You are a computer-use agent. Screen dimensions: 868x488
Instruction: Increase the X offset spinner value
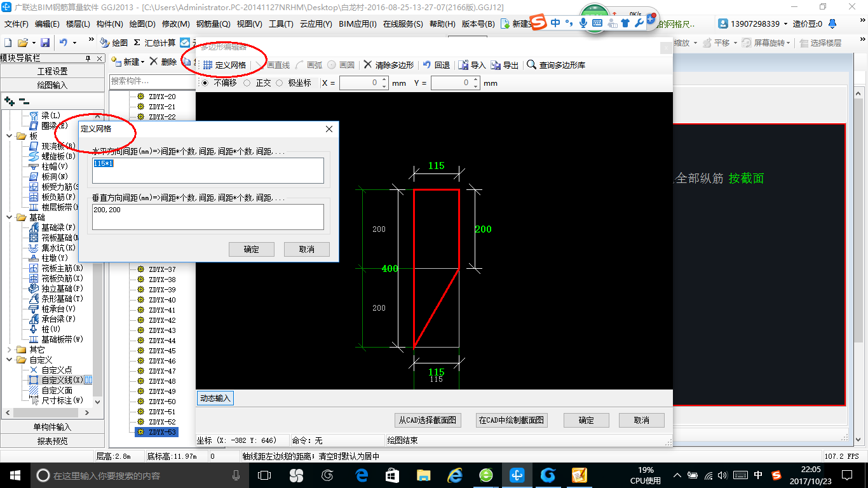pos(384,80)
